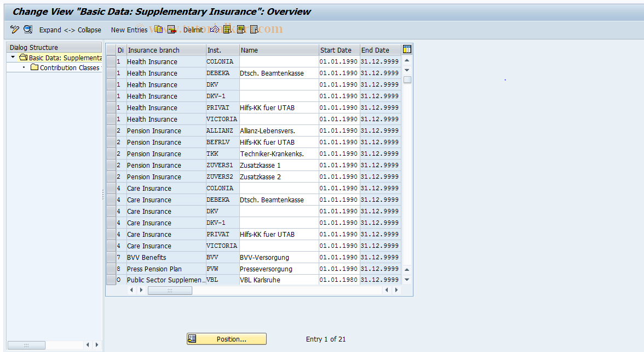Click empty Name field of VICTORIA Health row
Screen dimensions: 644x352
279,119
